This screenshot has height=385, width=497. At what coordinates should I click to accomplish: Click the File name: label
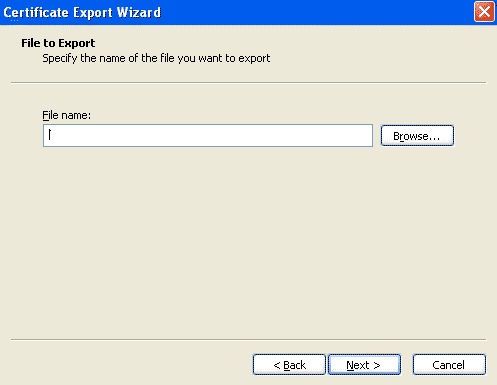coord(66,115)
